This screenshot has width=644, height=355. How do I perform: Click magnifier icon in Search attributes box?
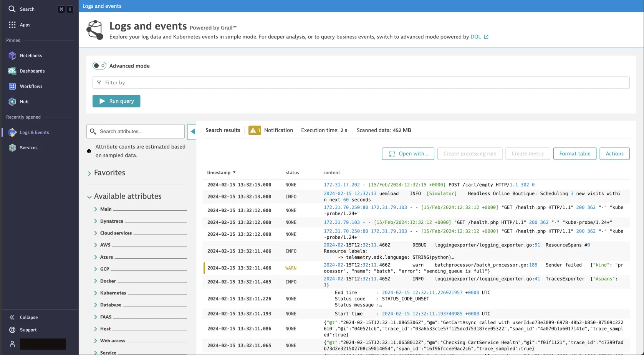(x=93, y=131)
